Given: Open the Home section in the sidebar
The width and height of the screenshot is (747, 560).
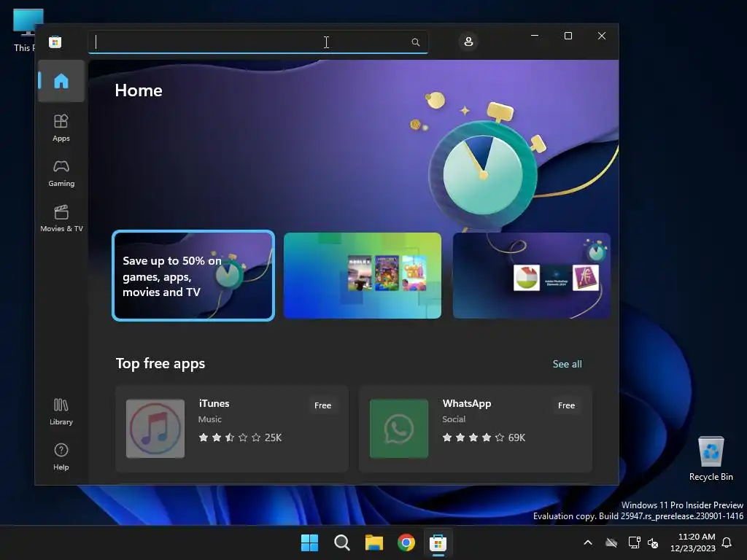Looking at the screenshot, I should [61, 81].
